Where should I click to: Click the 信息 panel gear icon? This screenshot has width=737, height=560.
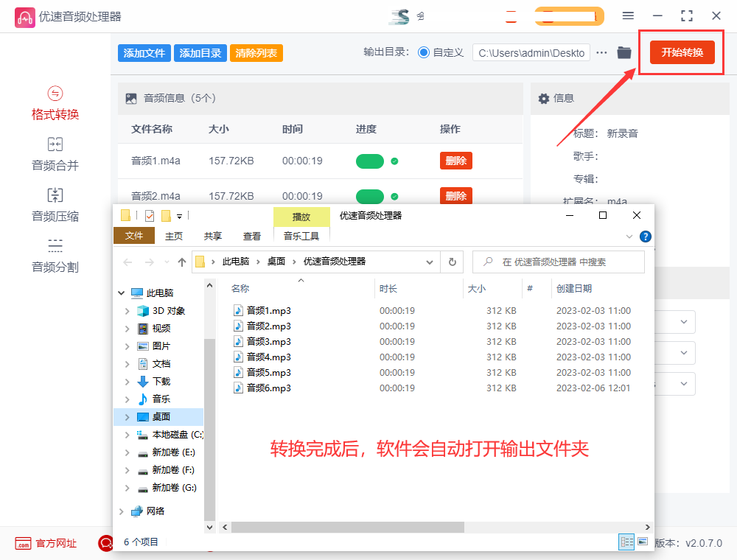(x=544, y=98)
